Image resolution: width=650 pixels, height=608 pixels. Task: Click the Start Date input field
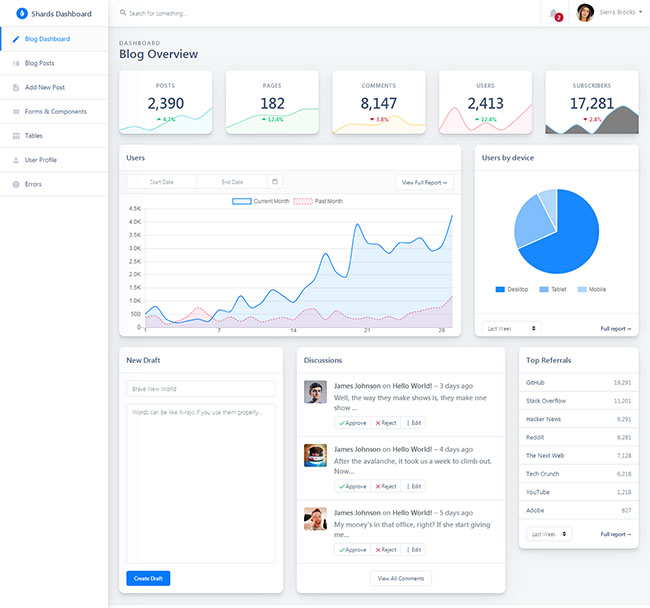161,182
